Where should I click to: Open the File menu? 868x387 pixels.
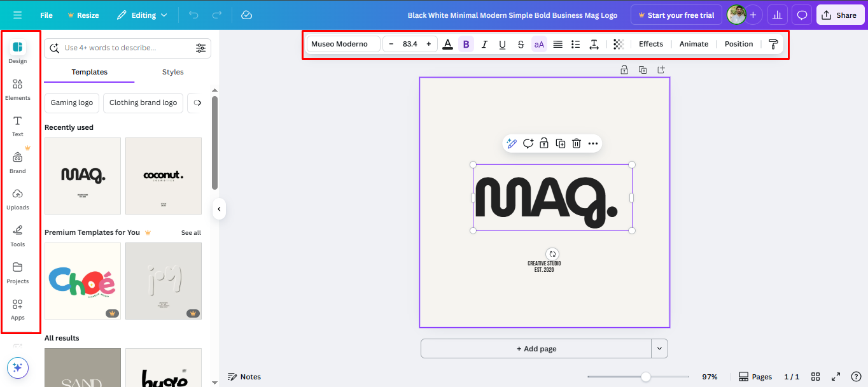(x=46, y=14)
